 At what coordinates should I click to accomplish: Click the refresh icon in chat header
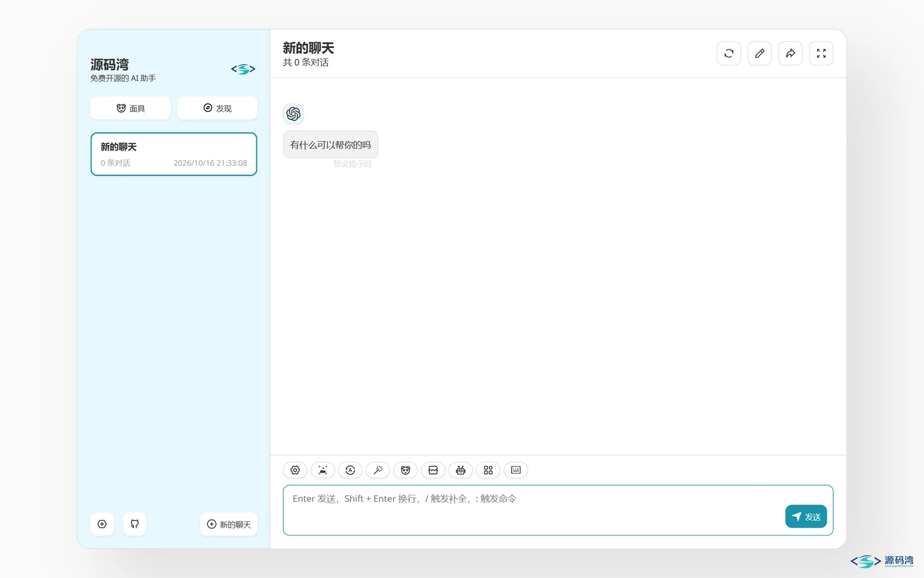[x=729, y=53]
